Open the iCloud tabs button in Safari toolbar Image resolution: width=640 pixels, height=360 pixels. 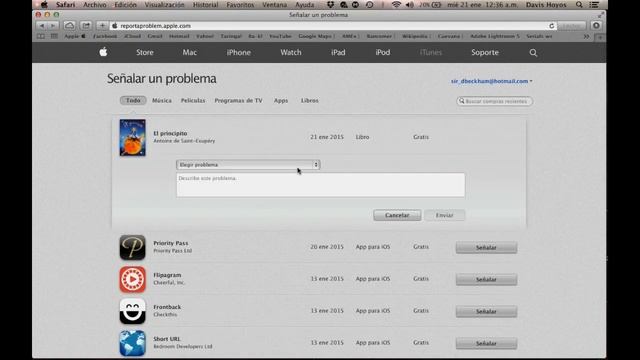point(69,25)
